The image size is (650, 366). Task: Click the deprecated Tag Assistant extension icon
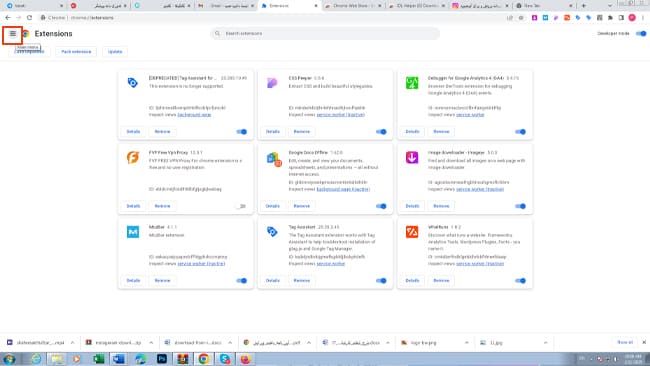coord(133,83)
